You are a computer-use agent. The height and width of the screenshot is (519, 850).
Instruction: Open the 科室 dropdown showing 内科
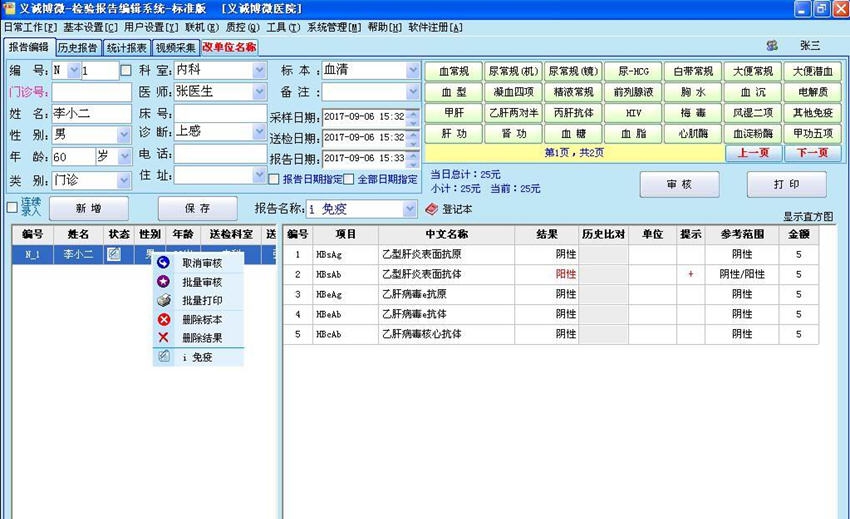(259, 70)
